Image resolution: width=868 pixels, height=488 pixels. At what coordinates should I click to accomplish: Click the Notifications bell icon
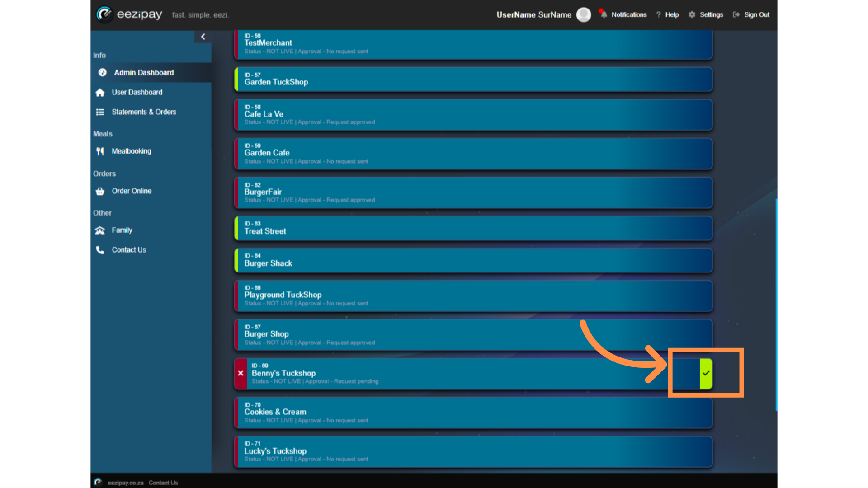tap(603, 14)
